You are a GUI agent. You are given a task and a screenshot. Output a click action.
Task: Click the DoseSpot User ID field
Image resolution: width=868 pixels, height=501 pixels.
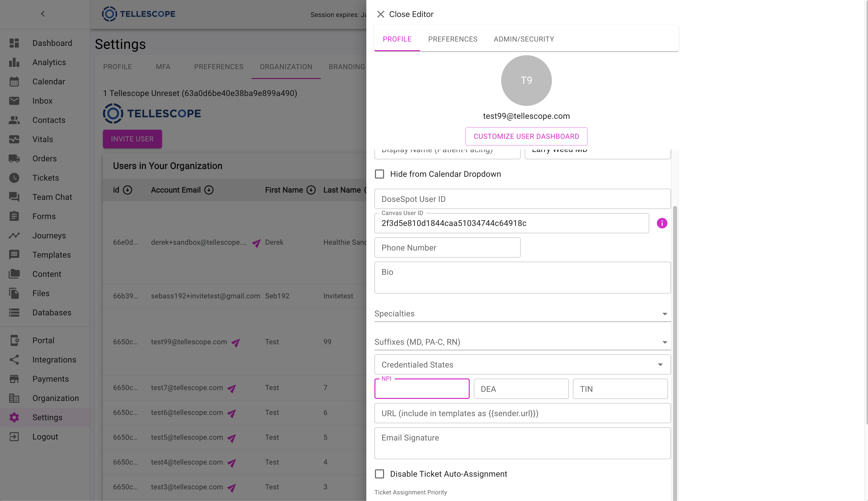point(522,199)
